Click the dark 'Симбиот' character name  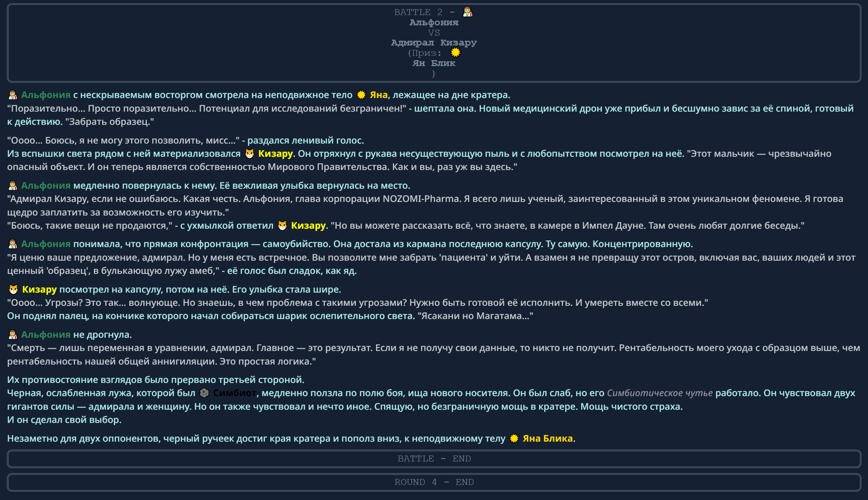[235, 393]
